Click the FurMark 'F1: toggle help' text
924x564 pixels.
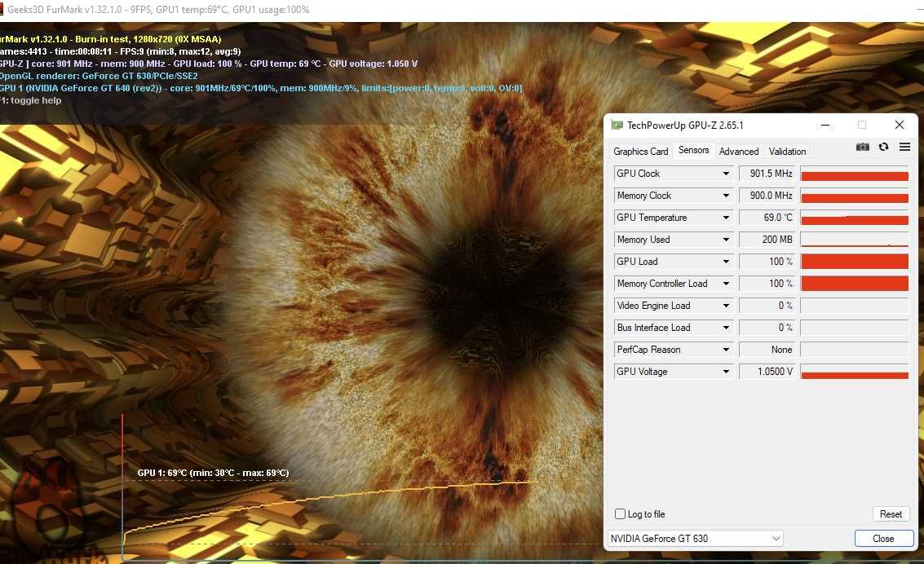pyautogui.click(x=31, y=100)
